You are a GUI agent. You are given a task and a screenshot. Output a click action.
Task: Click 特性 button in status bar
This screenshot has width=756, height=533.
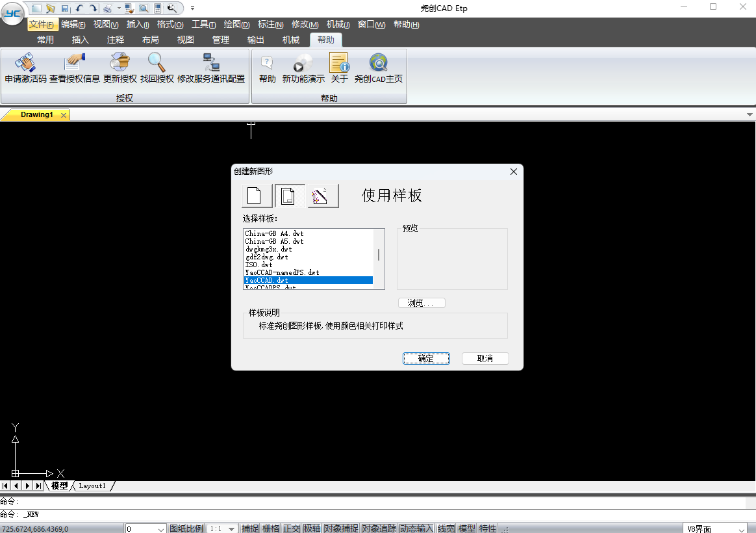pyautogui.click(x=488, y=528)
